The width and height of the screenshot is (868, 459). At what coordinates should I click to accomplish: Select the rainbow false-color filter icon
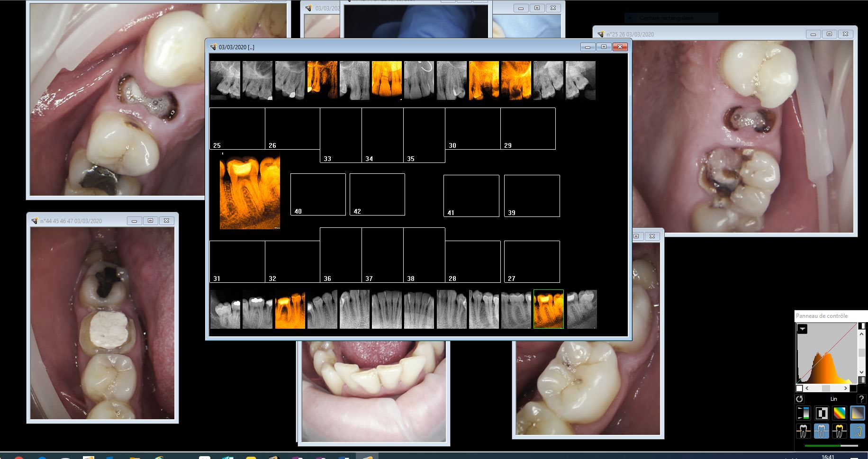click(839, 413)
